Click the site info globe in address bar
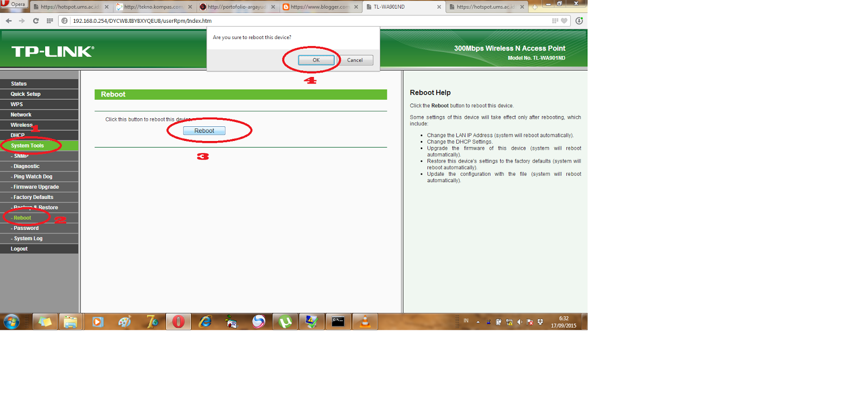Image resolution: width=868 pixels, height=404 pixels. click(65, 21)
